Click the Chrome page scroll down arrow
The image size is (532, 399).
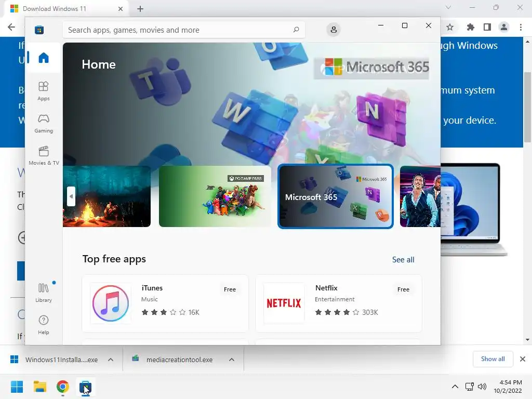527,340
